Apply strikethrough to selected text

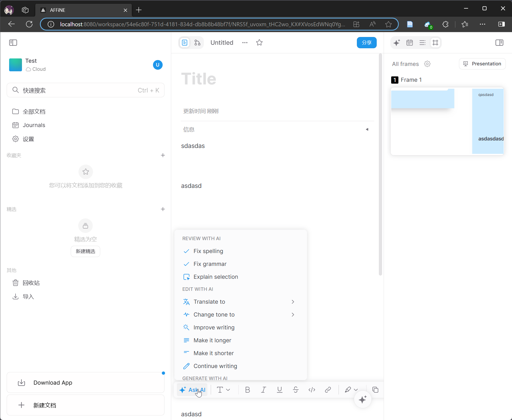pyautogui.click(x=296, y=390)
